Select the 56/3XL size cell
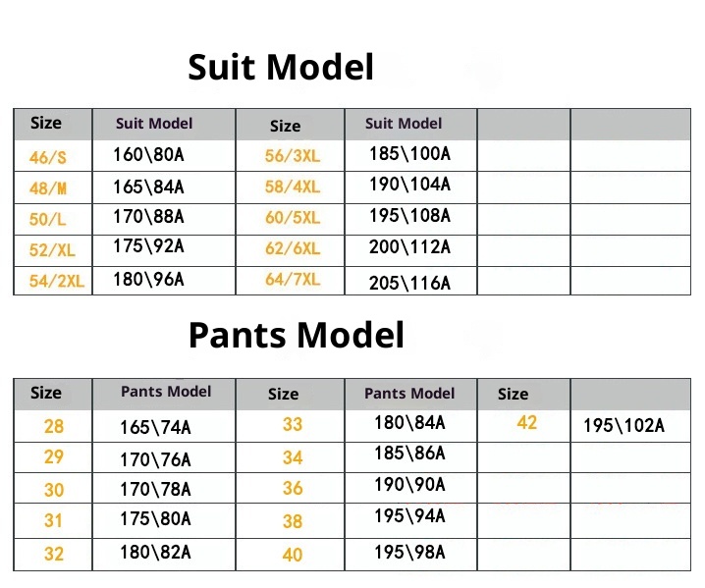The height and width of the screenshot is (588, 705). coord(293,155)
